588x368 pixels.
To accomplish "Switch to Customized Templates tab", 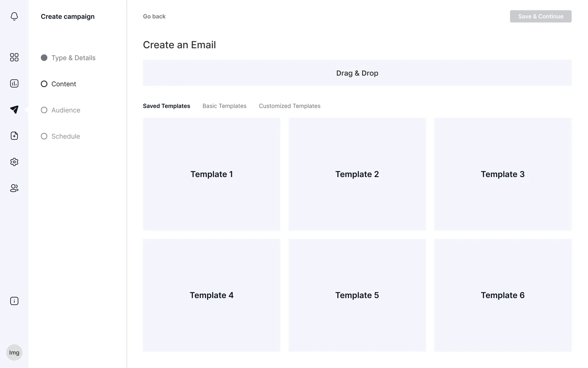I will [290, 106].
